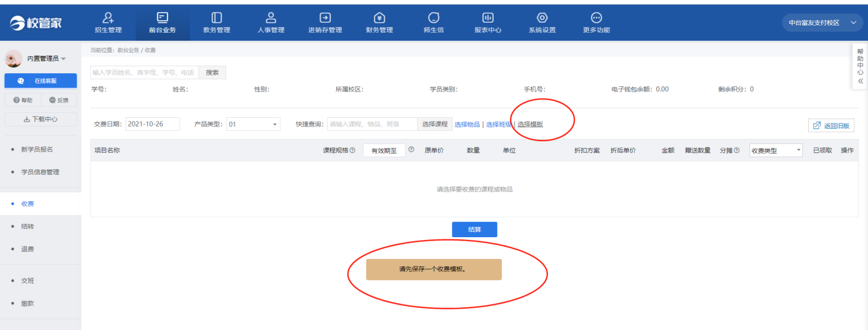
Task: Open 下载中心 download button
Action: pos(41,119)
